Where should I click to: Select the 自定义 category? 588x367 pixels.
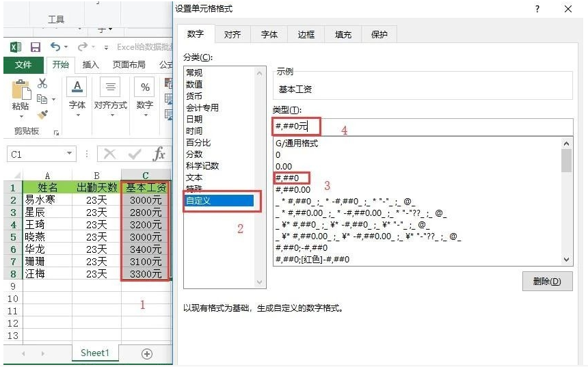[219, 200]
